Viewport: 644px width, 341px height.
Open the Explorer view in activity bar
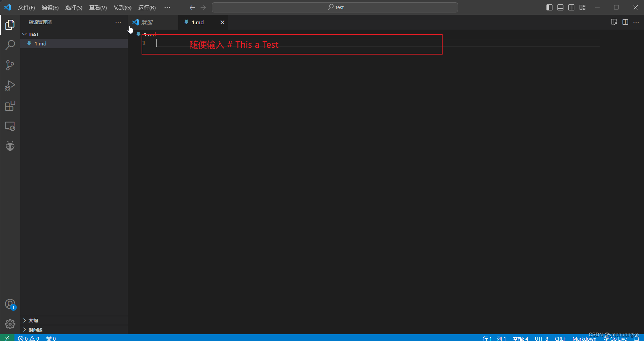click(10, 25)
